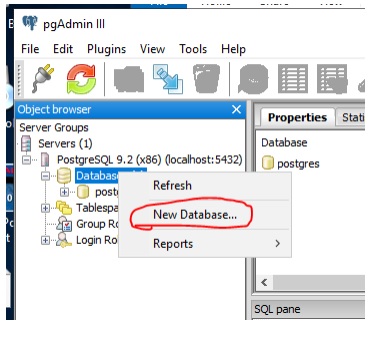
Task: Select the Reports context menu entry
Action: (x=204, y=244)
